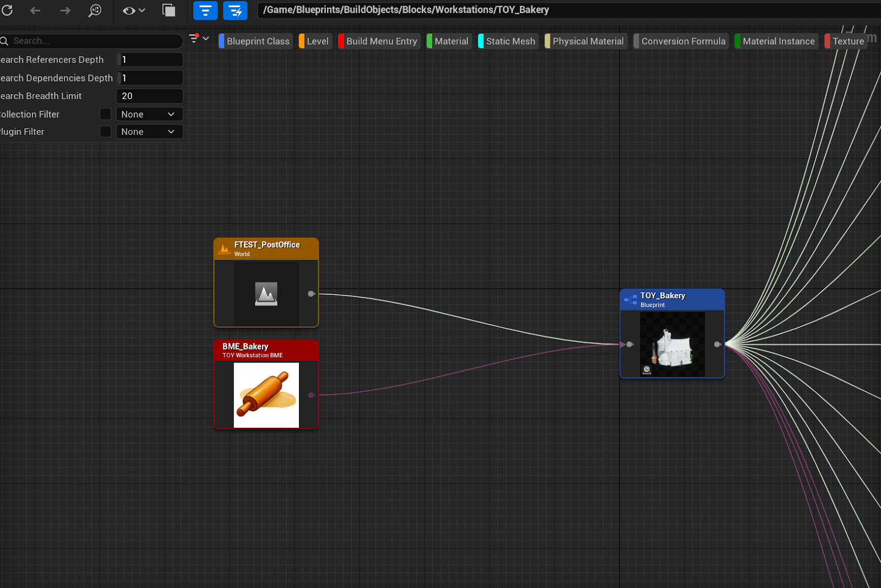881x588 pixels.
Task: Click the Search Referencers Depth value field
Action: (x=150, y=59)
